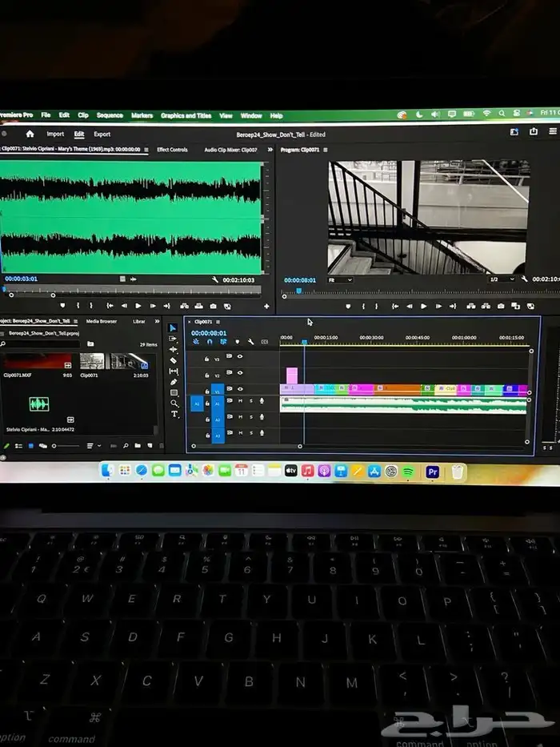Open Program monitor zoom level Fit dropdown

[x=340, y=279]
